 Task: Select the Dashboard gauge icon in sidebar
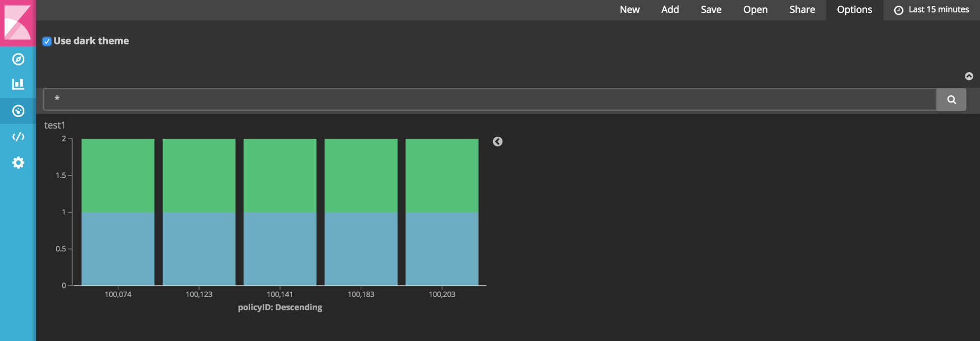18,111
